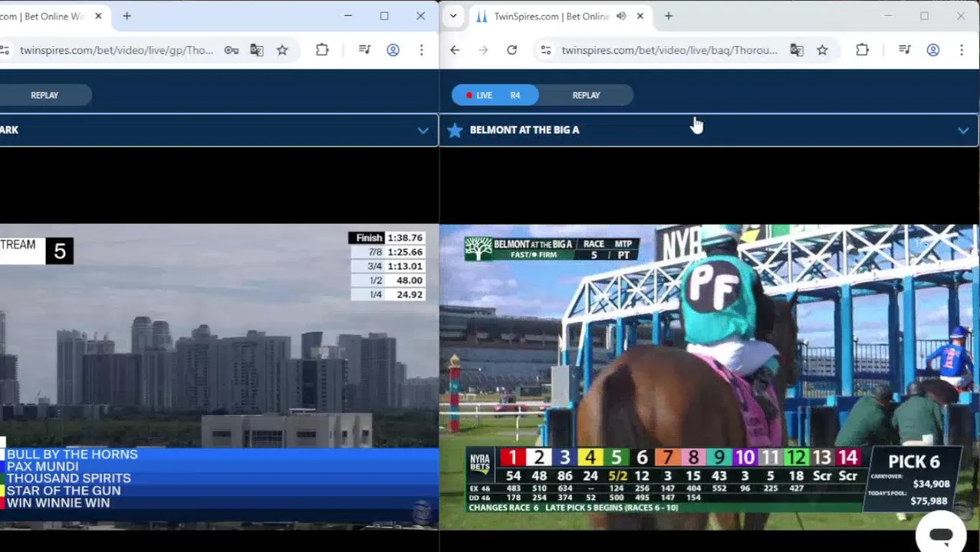Click left window address bar URL

117,51
